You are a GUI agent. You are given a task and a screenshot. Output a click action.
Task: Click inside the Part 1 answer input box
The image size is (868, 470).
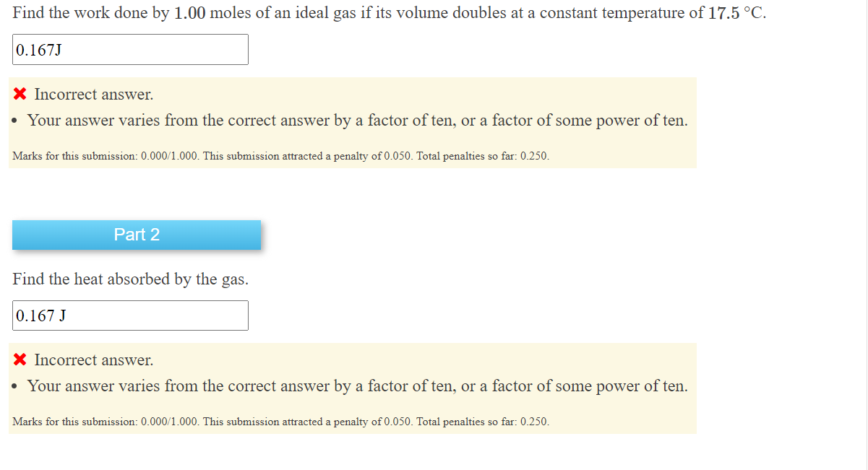[130, 49]
